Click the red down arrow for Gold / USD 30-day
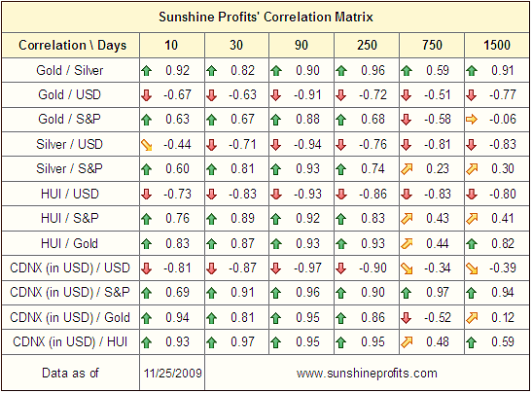Image resolution: width=532 pixels, height=393 pixels. click(211, 95)
